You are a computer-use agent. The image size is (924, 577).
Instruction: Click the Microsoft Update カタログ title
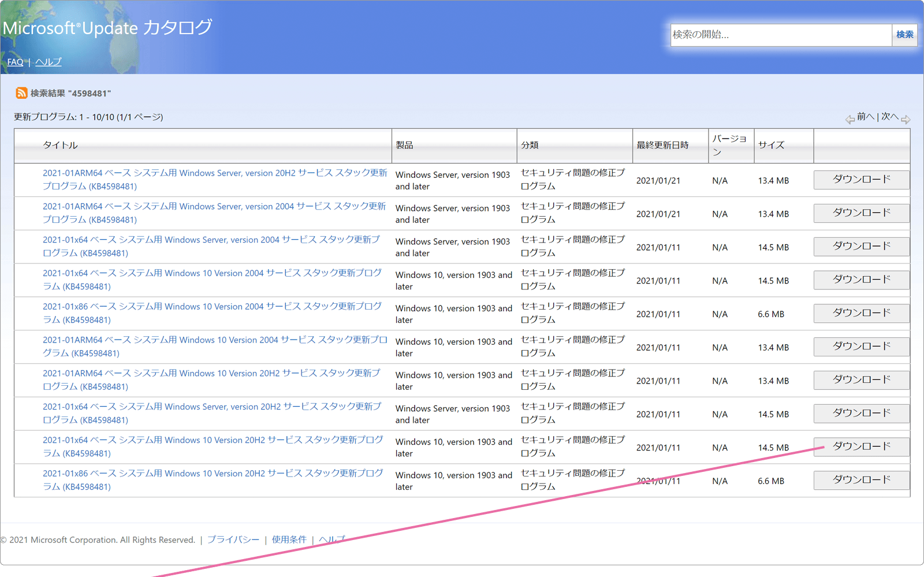(x=107, y=28)
